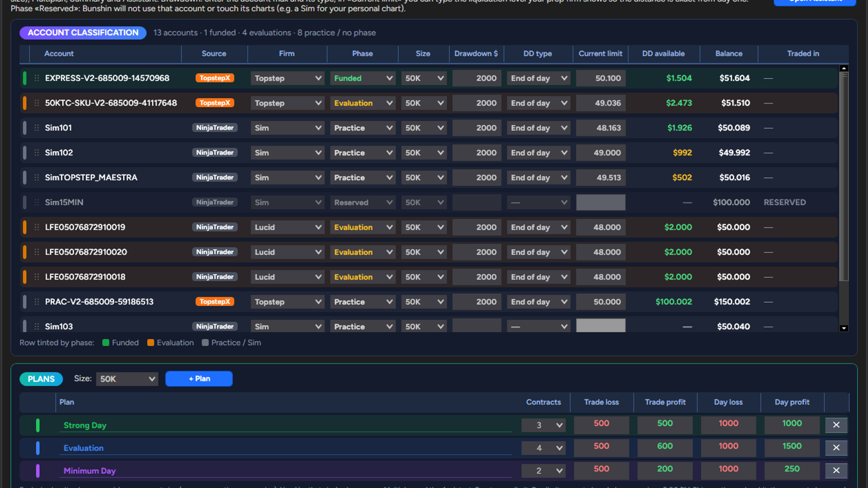This screenshot has height=488, width=868.
Task: Open Contracts dropdown for Strong Day plan
Action: 543,425
